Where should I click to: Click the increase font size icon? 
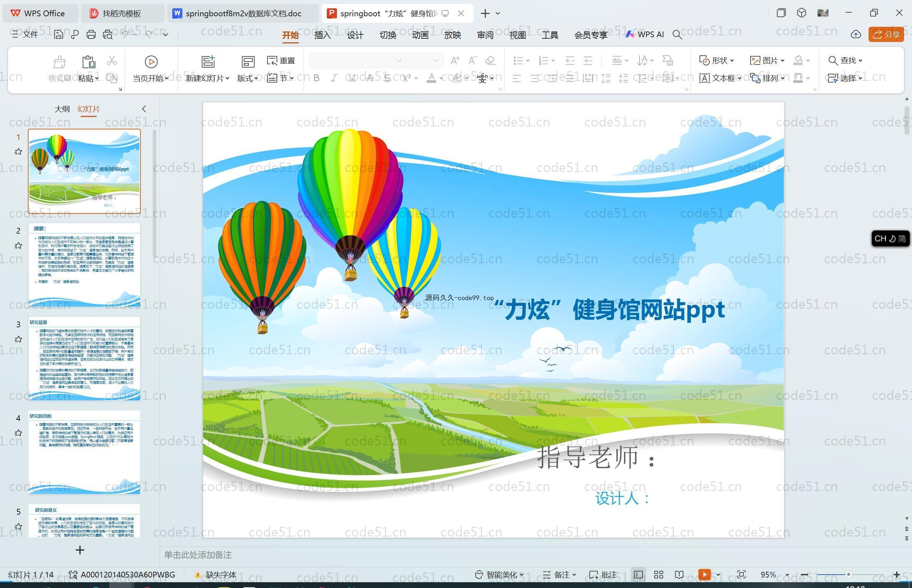point(455,60)
